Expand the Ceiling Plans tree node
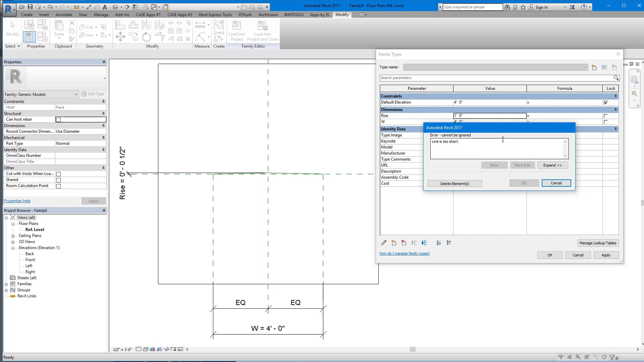Screen dimensions: 644x362 [13, 236]
